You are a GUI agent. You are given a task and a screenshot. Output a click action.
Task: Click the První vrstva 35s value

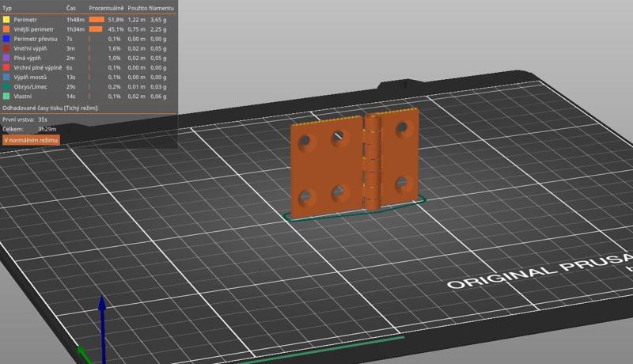tap(43, 119)
